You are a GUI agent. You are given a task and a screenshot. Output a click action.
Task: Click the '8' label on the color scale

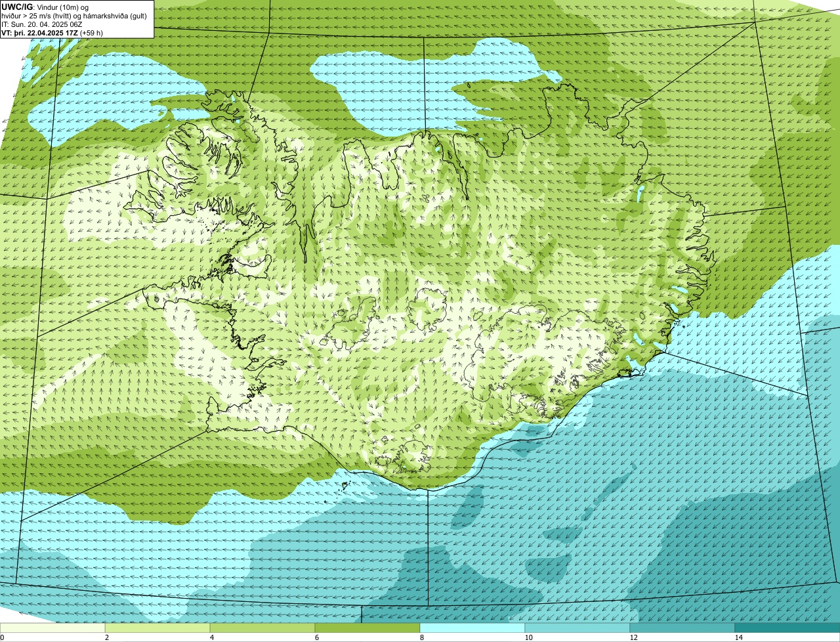pyautogui.click(x=421, y=637)
